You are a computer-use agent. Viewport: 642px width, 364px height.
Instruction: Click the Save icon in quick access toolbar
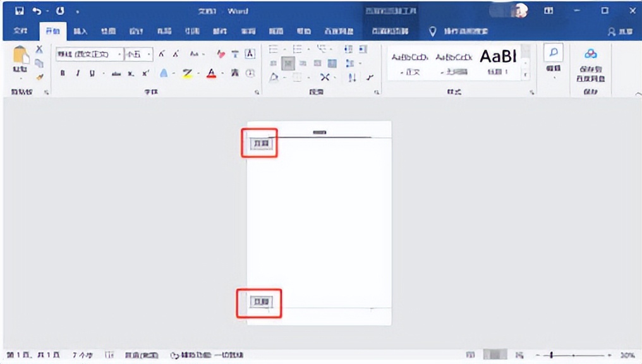coord(19,11)
